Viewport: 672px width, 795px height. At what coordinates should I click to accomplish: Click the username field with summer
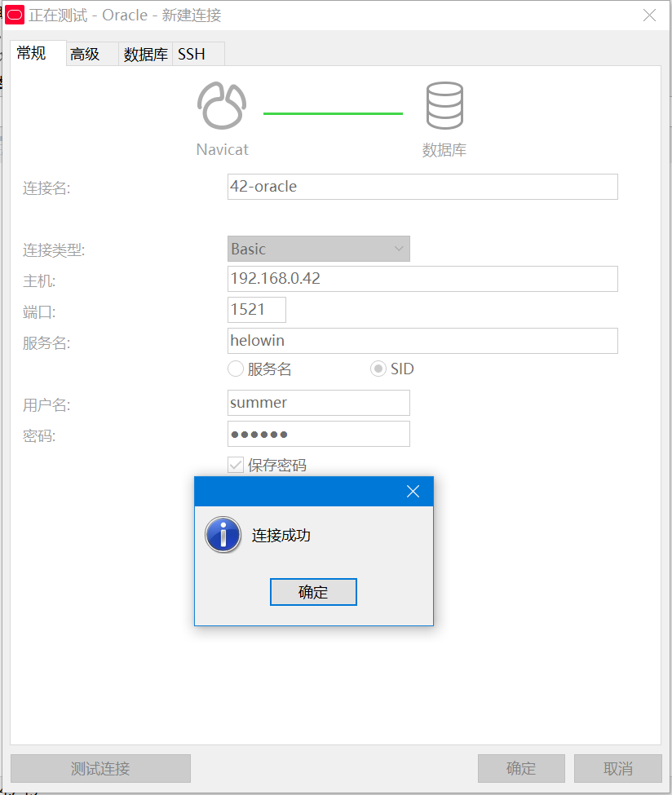(319, 403)
